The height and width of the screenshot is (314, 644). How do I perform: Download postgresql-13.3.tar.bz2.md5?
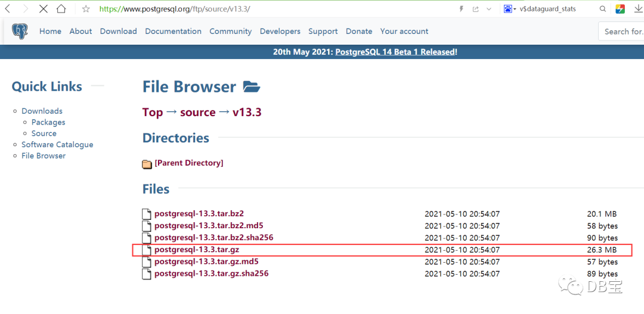tap(209, 225)
